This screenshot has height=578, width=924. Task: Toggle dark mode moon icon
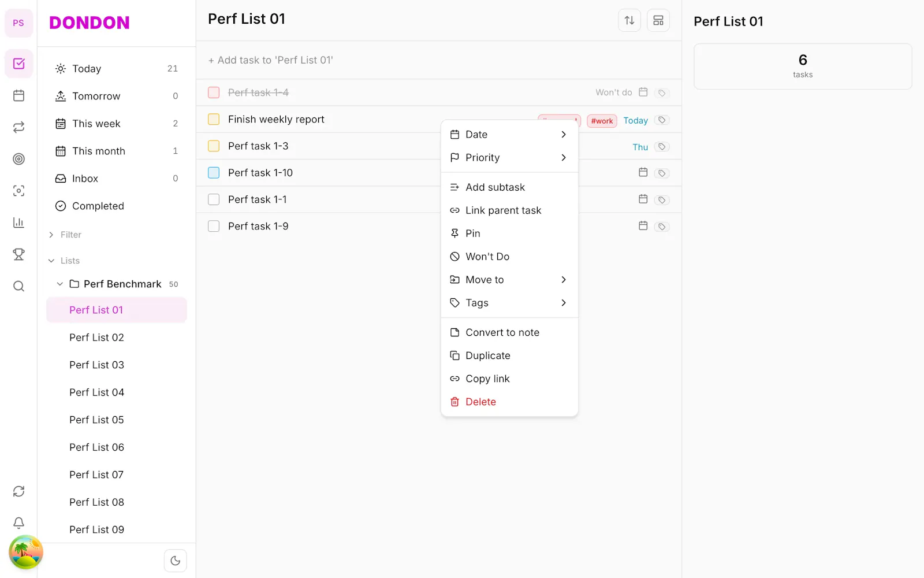click(176, 561)
